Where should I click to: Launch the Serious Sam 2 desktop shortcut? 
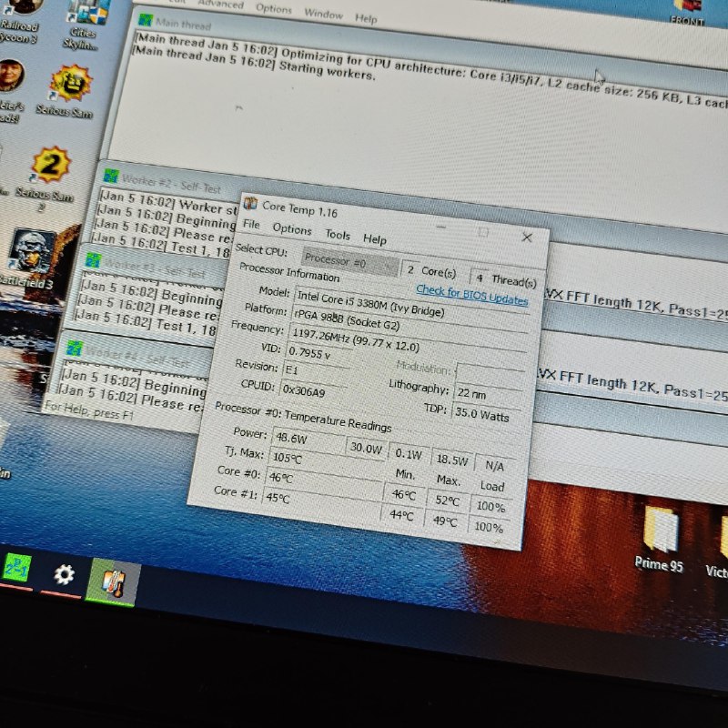[x=46, y=178]
